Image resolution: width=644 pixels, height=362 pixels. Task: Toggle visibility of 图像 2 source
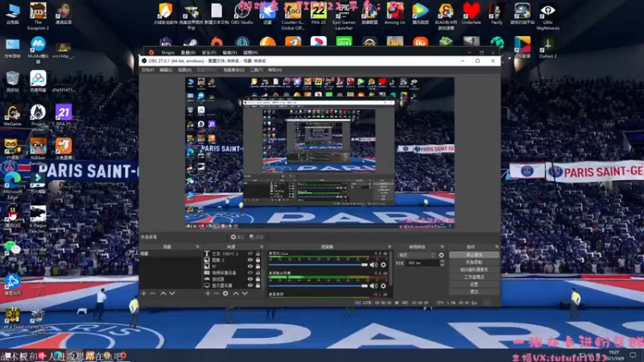click(250, 260)
